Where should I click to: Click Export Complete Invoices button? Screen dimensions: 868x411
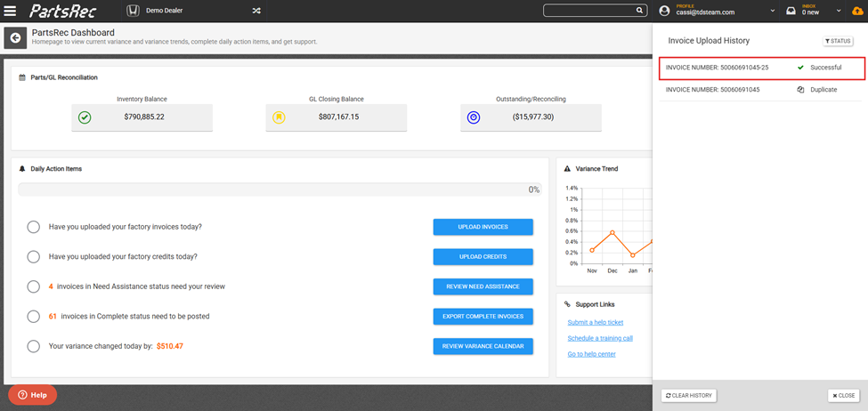coord(483,317)
